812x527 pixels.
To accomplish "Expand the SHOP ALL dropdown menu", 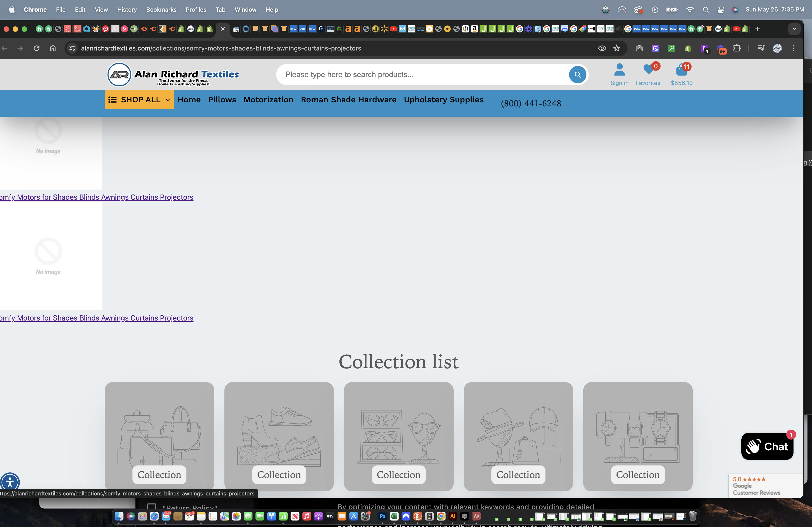I will click(x=139, y=100).
